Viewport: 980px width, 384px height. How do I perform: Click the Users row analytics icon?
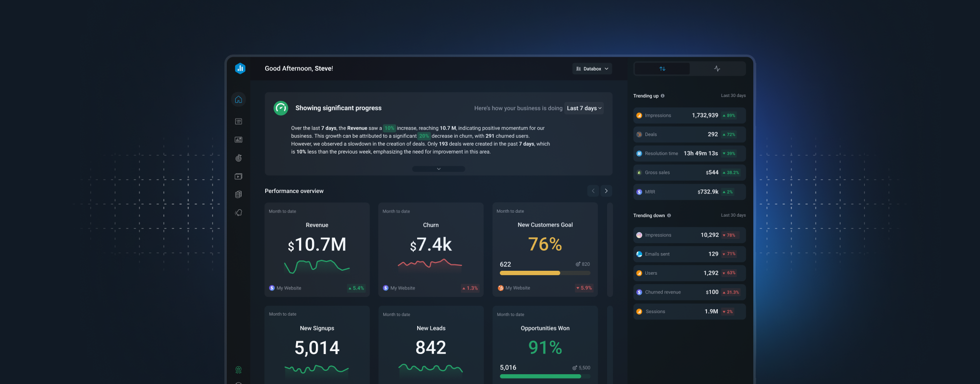pyautogui.click(x=639, y=273)
